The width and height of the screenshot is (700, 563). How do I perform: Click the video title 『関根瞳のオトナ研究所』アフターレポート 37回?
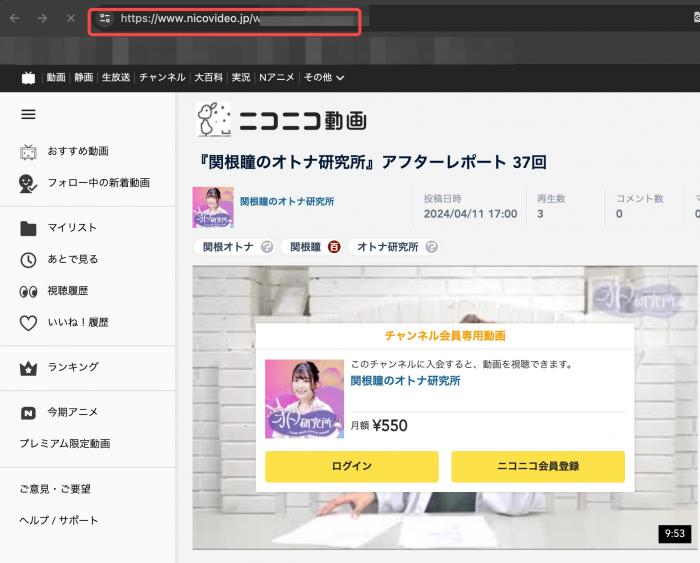pos(372,162)
